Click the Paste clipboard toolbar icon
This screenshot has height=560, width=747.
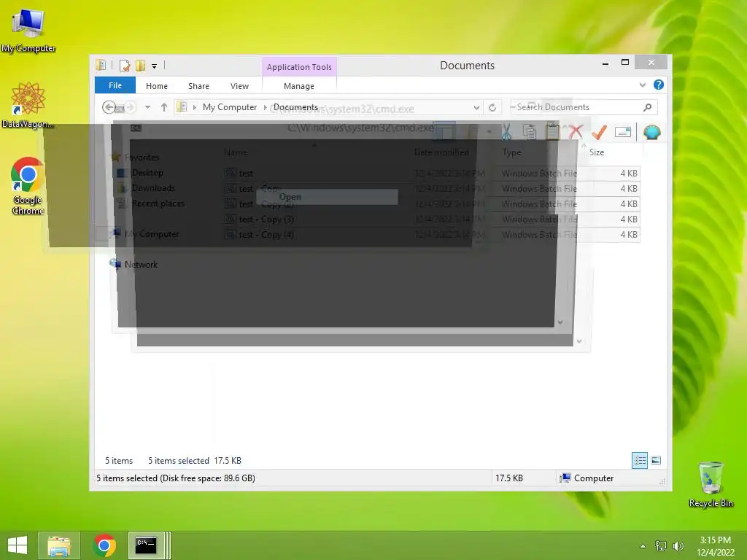553,132
